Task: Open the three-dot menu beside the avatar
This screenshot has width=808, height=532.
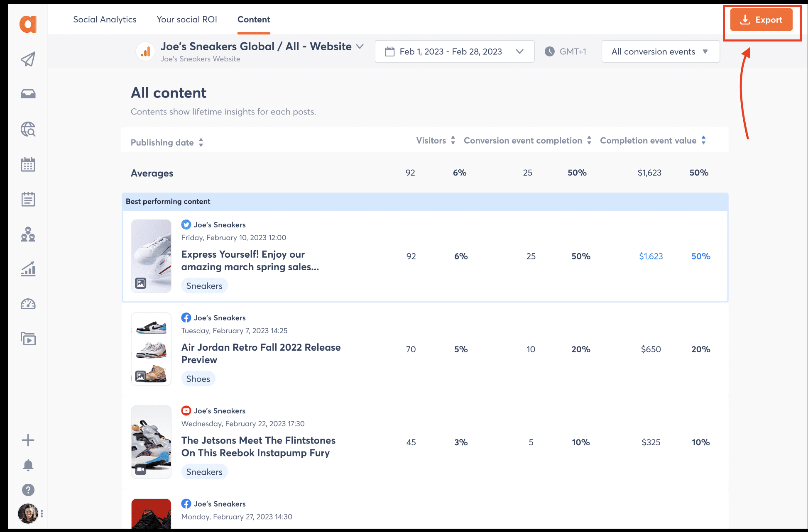Action: pyautogui.click(x=42, y=514)
